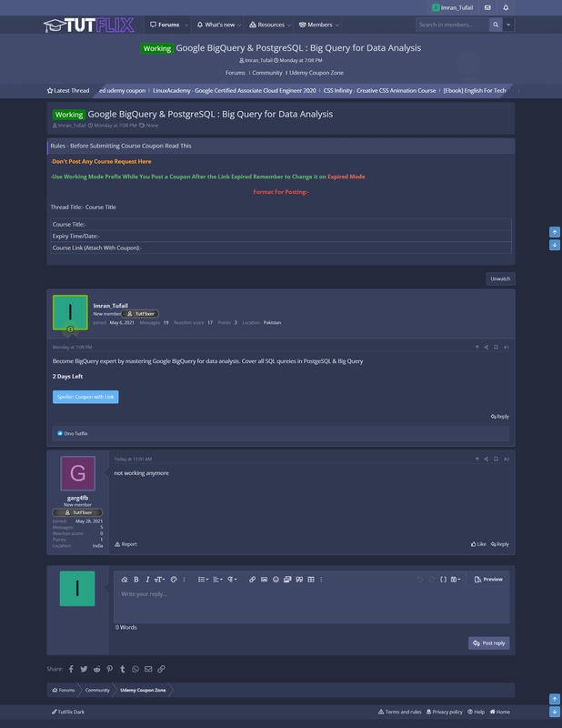Click lower scroll-to-top arrow button
Image resolution: width=562 pixels, height=728 pixels.
click(555, 699)
